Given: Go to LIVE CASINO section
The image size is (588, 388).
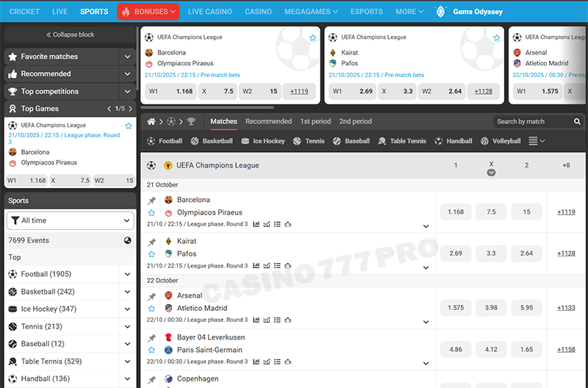Looking at the screenshot, I should (x=209, y=12).
